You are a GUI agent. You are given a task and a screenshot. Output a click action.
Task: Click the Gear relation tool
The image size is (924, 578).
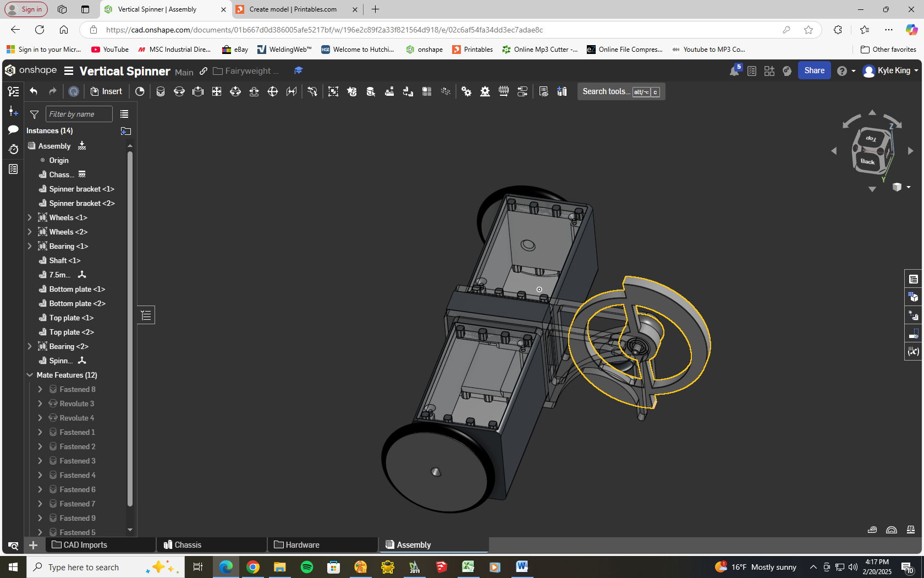(x=466, y=91)
